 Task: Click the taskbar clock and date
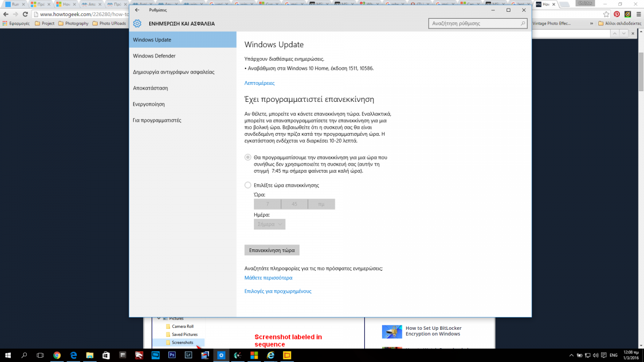coord(632,355)
